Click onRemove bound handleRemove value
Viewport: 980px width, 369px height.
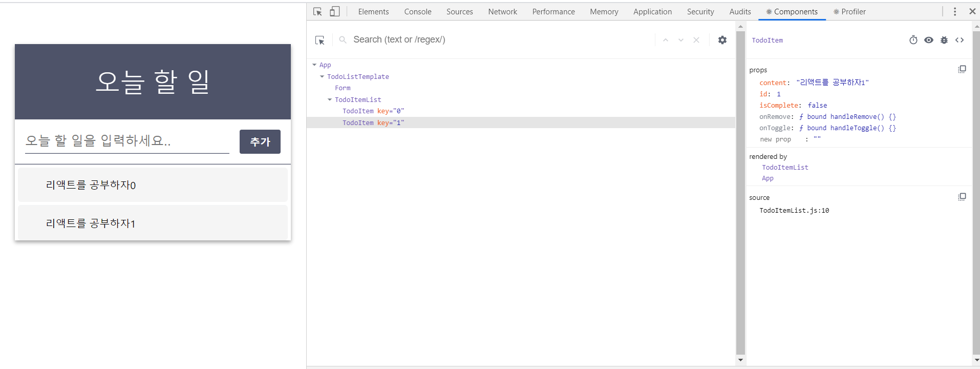click(x=847, y=117)
